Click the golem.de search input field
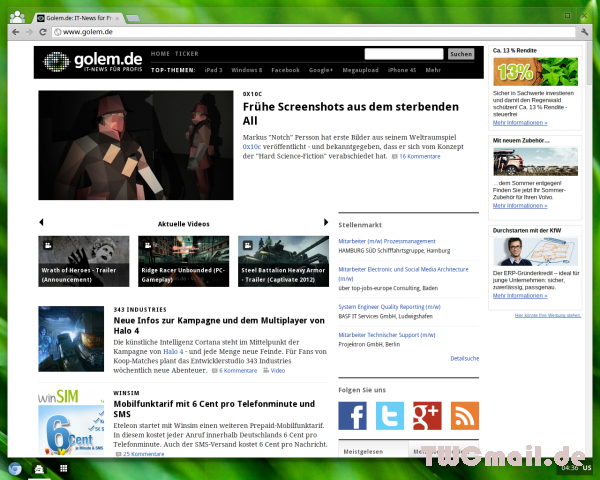Screen dimensions: 600x480 pos(404,54)
